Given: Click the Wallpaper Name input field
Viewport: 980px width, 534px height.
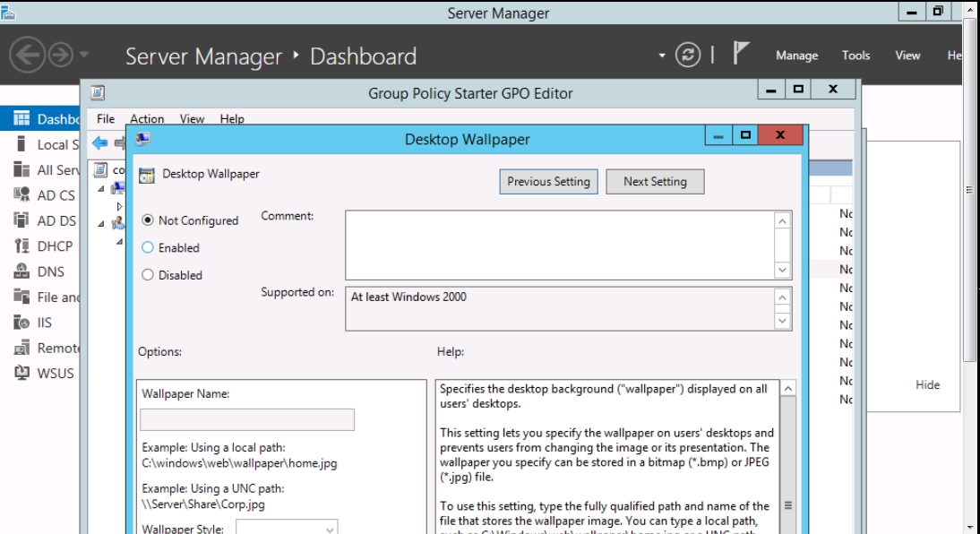Looking at the screenshot, I should 247,419.
